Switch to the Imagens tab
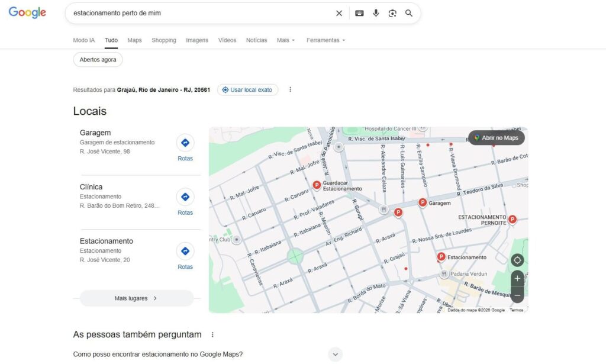The image size is (606, 364). coord(196,40)
